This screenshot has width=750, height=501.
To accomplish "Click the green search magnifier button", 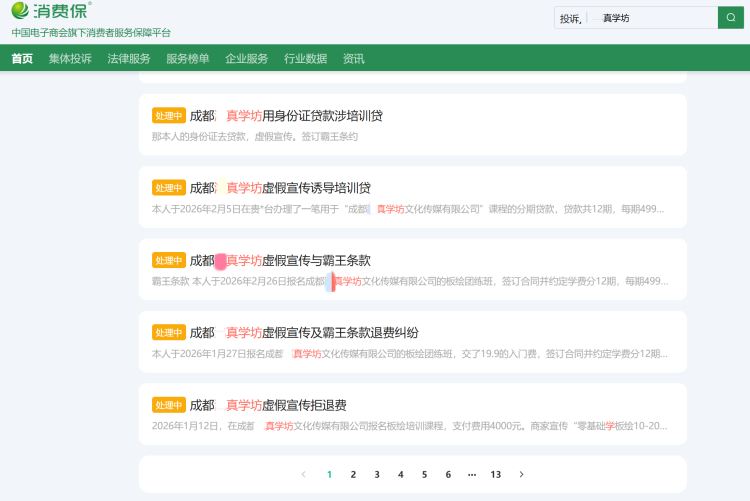I will [731, 17].
